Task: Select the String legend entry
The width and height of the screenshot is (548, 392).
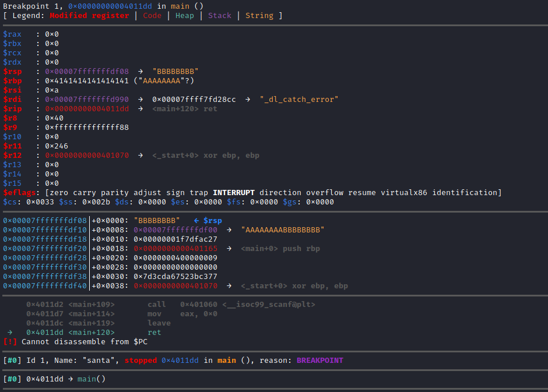Action: click(x=259, y=15)
